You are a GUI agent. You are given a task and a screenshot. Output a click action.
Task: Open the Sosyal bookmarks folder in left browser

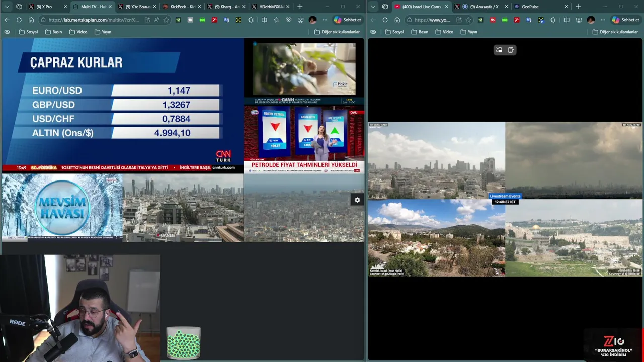coord(28,32)
